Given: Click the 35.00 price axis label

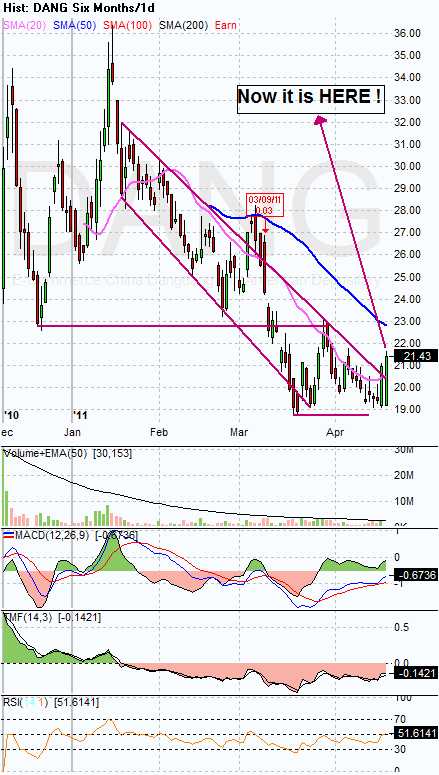Looking at the screenshot, I should coord(406,55).
